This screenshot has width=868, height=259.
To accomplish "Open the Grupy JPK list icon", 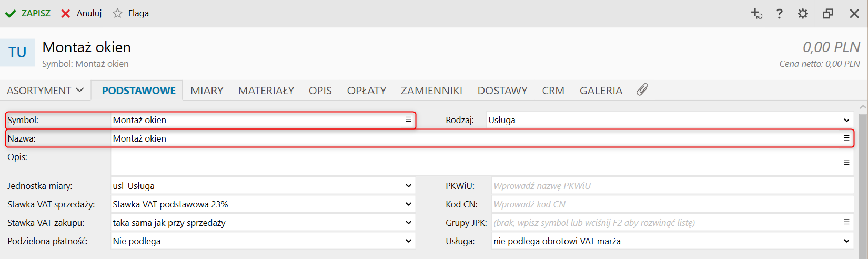I will tap(846, 222).
